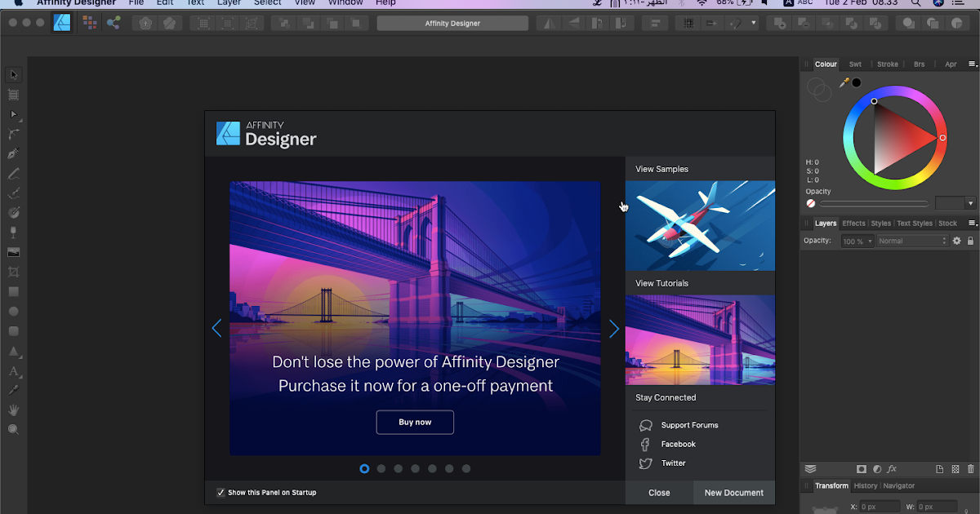Open the layer blend mode Normal dropdown

point(911,241)
